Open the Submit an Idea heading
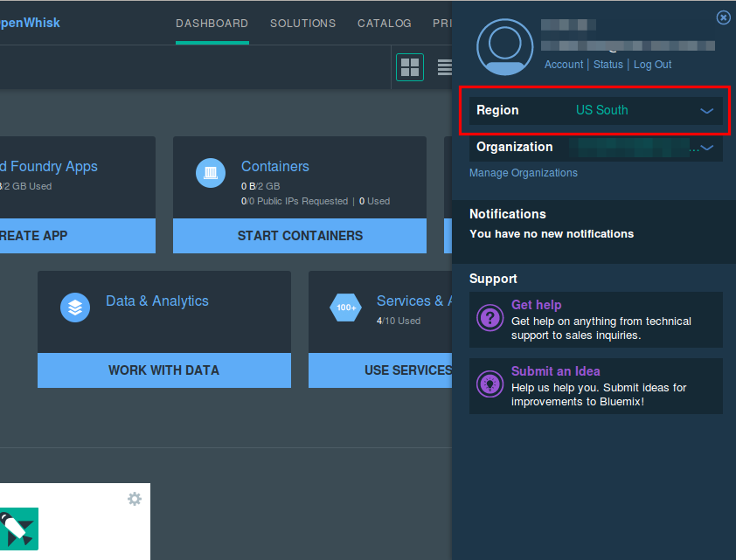This screenshot has height=560, width=736. (555, 371)
